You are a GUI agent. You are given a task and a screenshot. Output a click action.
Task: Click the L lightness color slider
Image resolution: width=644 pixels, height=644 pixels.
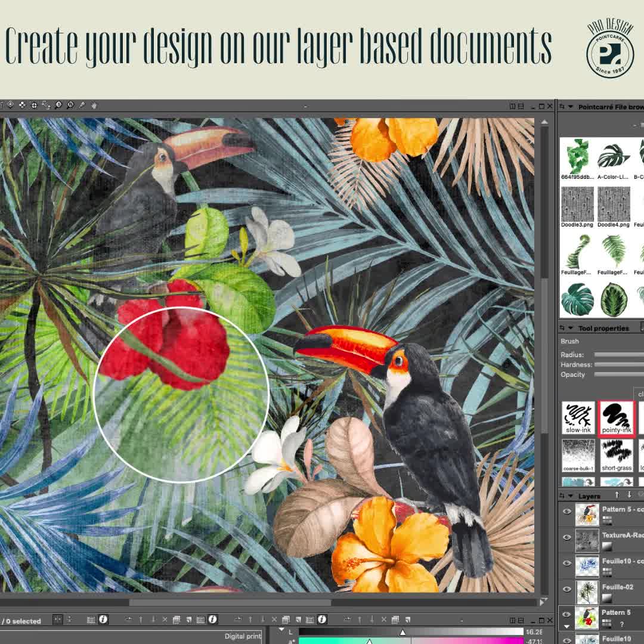411,631
